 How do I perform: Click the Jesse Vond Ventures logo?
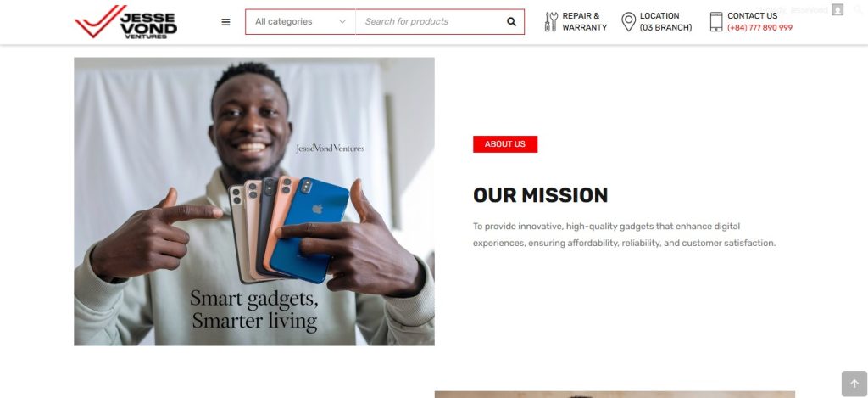(125, 21)
